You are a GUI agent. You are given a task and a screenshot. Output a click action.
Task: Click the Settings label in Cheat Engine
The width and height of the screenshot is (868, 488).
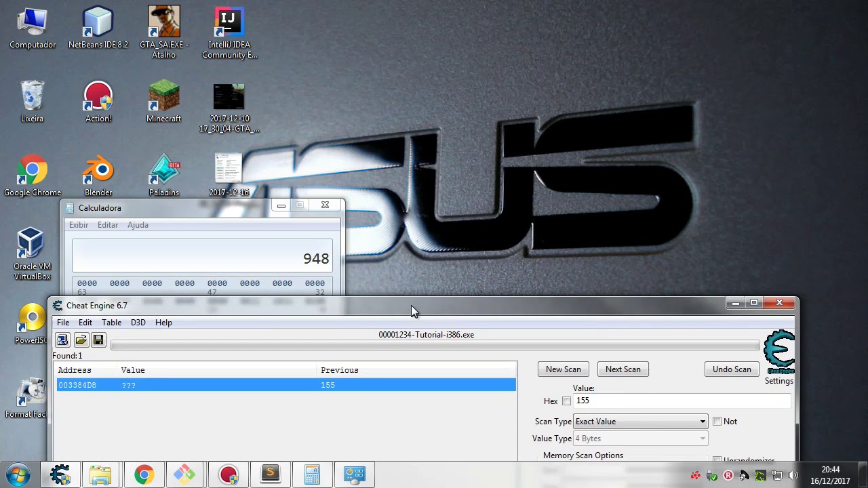[x=779, y=381]
